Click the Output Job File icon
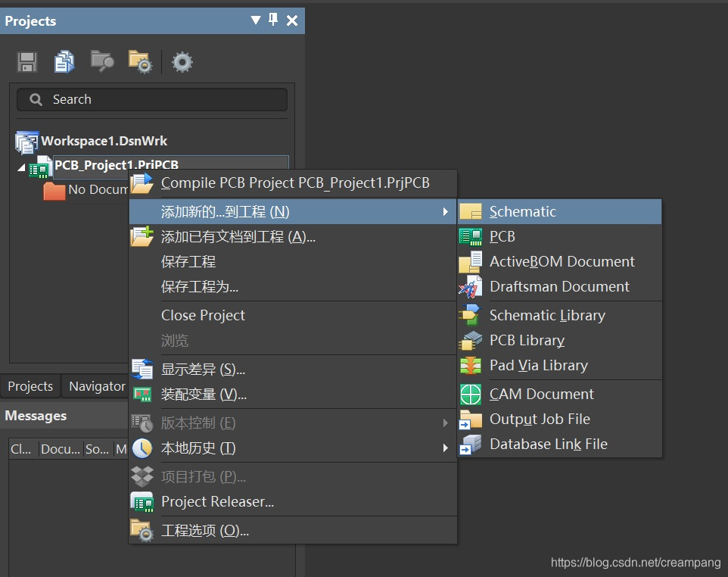The image size is (728, 577). 470,419
